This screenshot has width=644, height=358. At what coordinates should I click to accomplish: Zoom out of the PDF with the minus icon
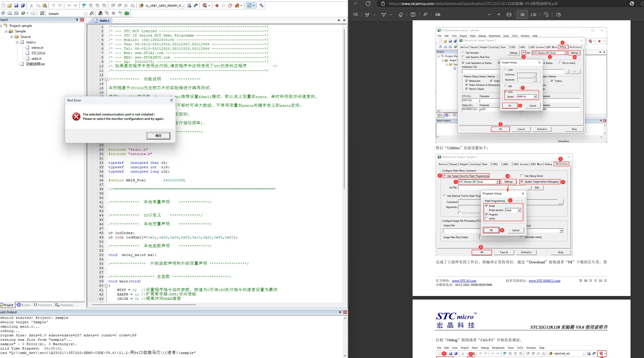489,15
